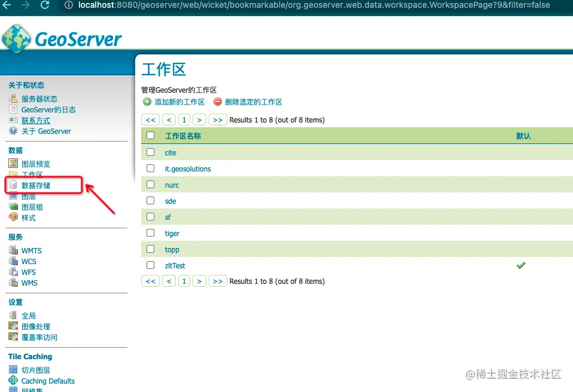
Task: Open 图层预览 in the sidebar
Action: [36, 164]
